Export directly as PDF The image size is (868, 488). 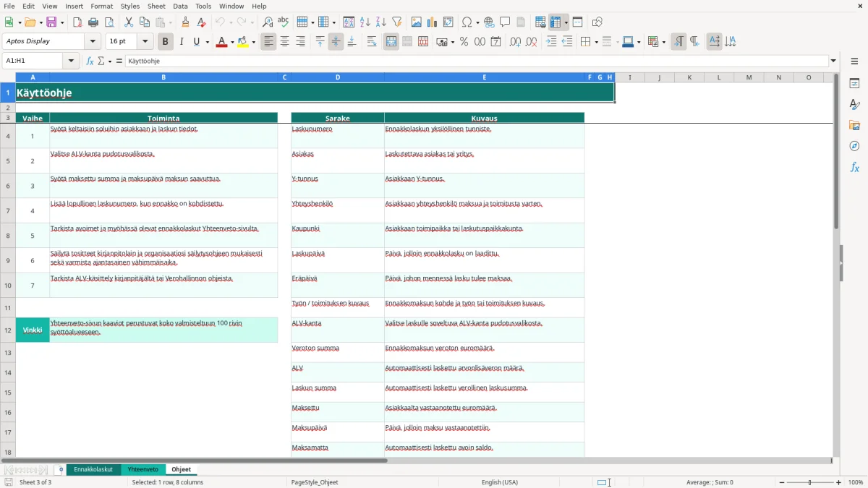click(77, 22)
